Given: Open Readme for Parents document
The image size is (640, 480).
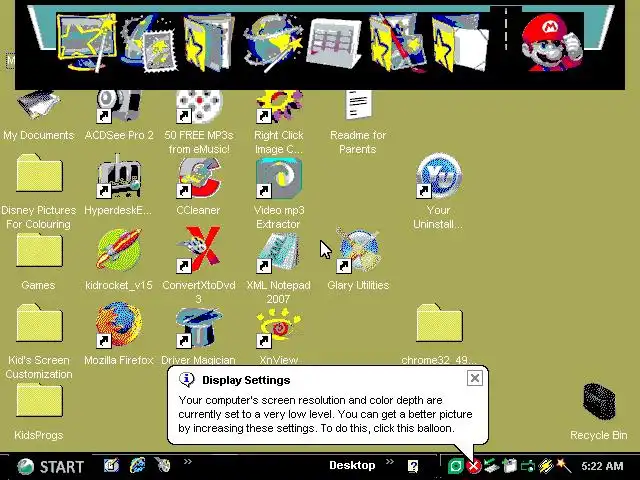Looking at the screenshot, I should pos(358,105).
